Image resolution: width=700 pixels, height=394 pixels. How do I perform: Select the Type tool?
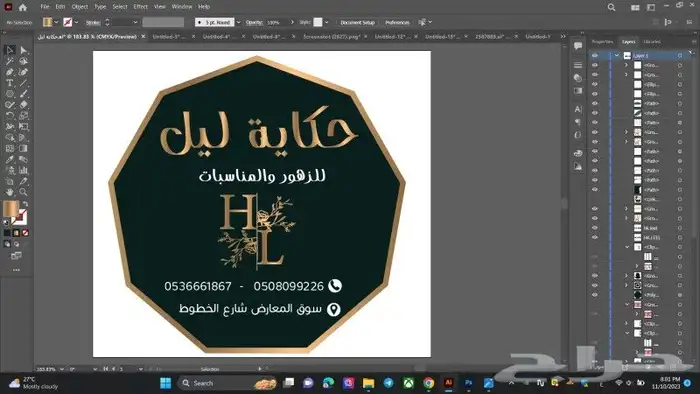pos(9,83)
